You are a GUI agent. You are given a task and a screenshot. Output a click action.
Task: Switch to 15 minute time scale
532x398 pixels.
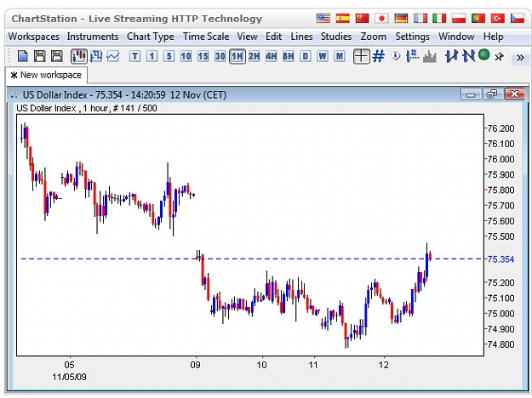pos(203,56)
